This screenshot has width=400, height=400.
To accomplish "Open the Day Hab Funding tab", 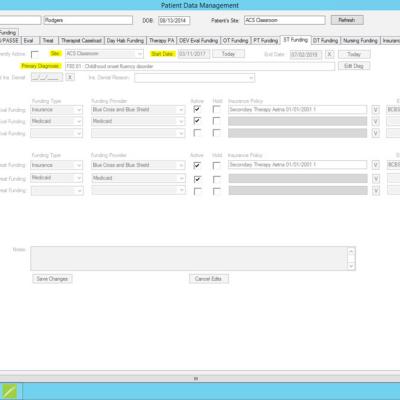I will 125,40.
